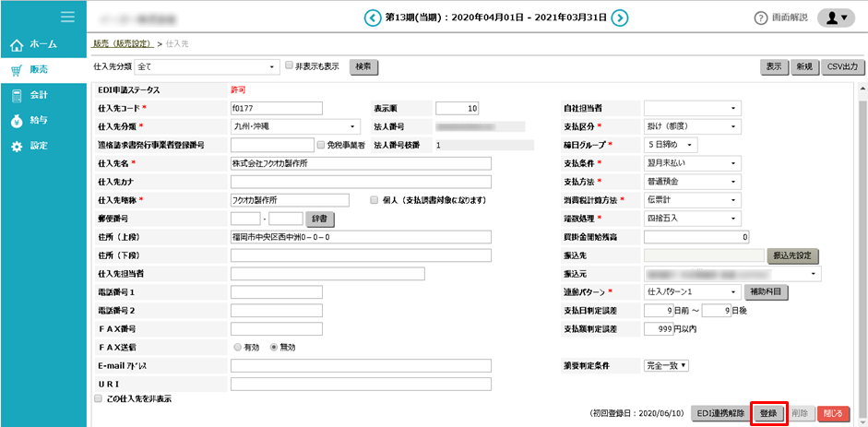
Task: Open the 支払区分 dropdown
Action: [x=692, y=126]
